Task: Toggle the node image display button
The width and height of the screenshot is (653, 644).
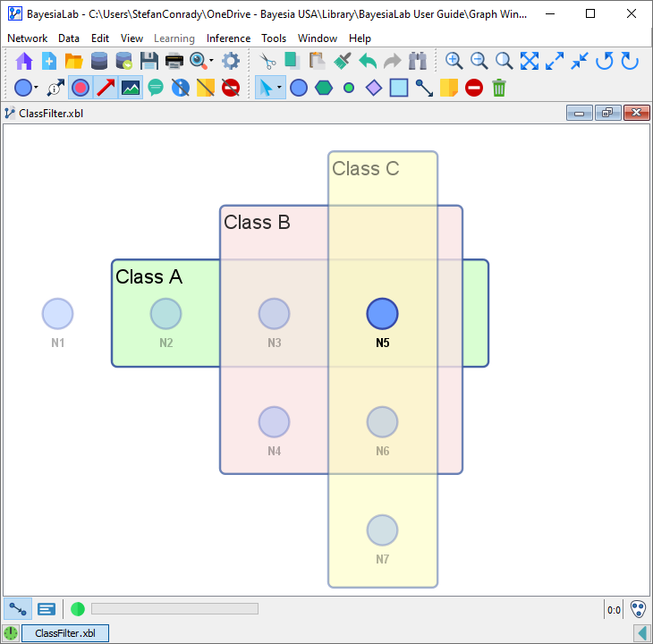Action: pos(131,88)
